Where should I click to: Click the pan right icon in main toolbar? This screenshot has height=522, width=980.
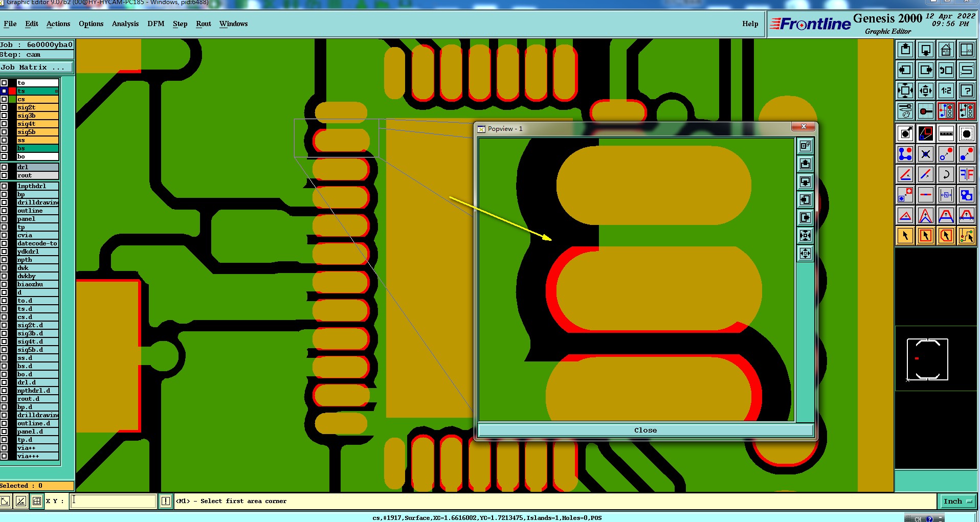pos(926,70)
